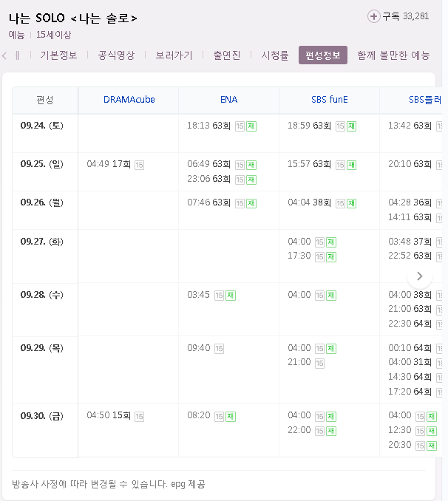
Task: Click the green 재 badge beside SBS funE 17:30
Action: pyautogui.click(x=331, y=257)
